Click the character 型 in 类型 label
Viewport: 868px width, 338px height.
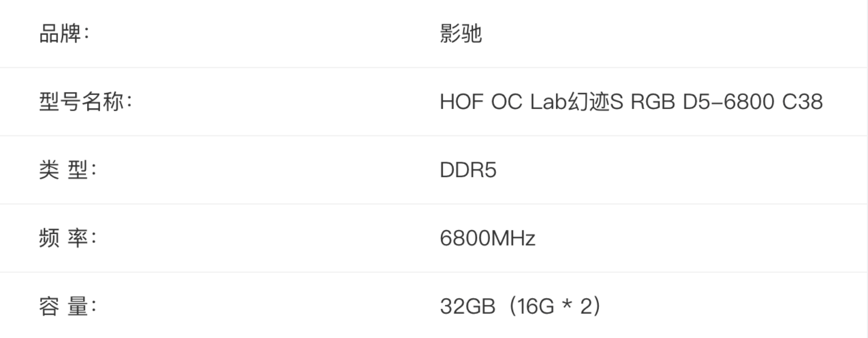tap(78, 170)
